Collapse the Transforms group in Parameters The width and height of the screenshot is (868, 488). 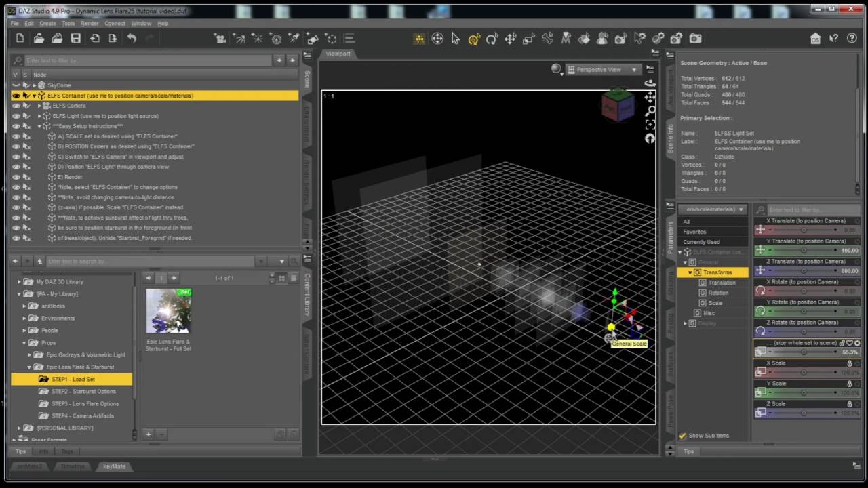click(690, 272)
